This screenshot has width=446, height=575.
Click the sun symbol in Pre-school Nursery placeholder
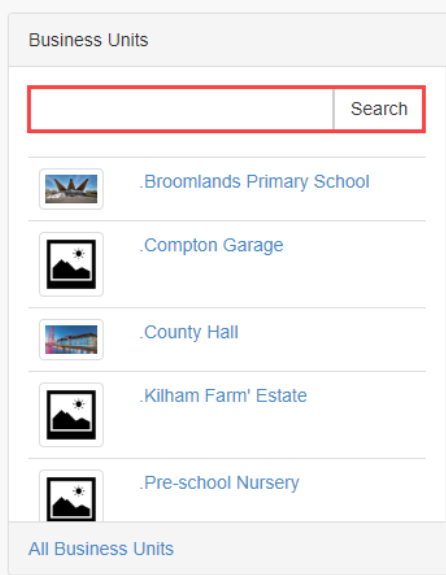(78, 491)
